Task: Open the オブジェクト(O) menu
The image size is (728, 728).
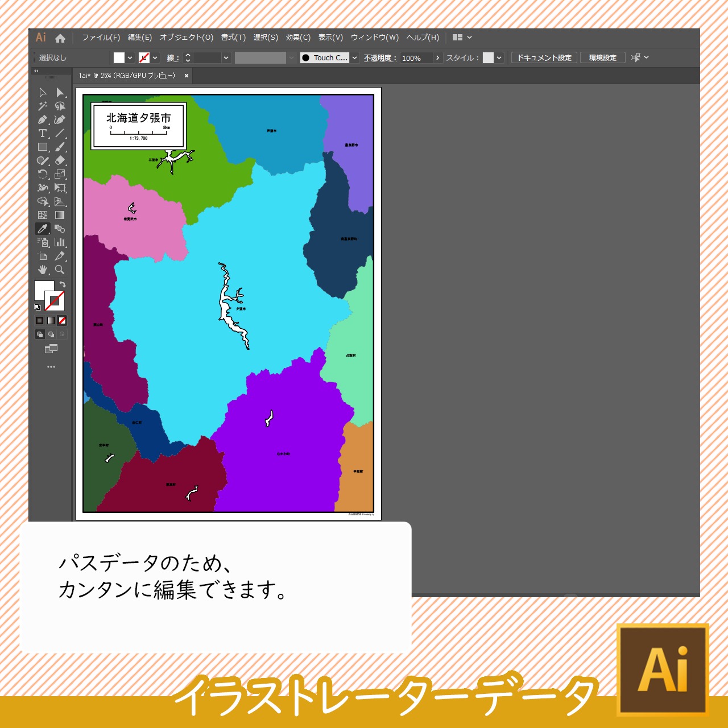Action: [x=187, y=38]
